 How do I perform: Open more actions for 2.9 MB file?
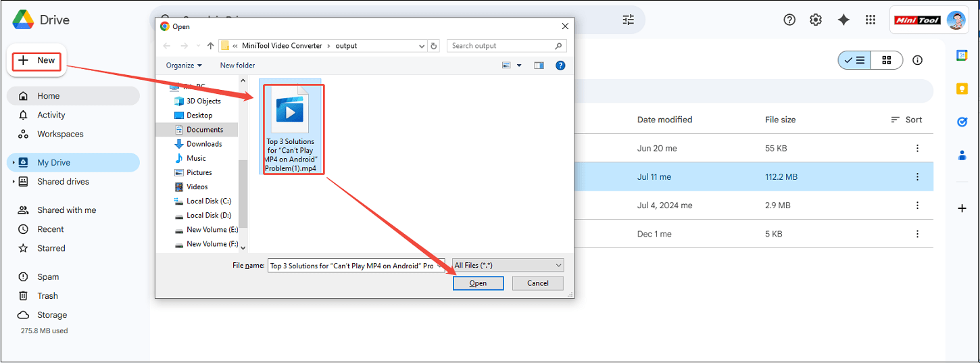[917, 205]
